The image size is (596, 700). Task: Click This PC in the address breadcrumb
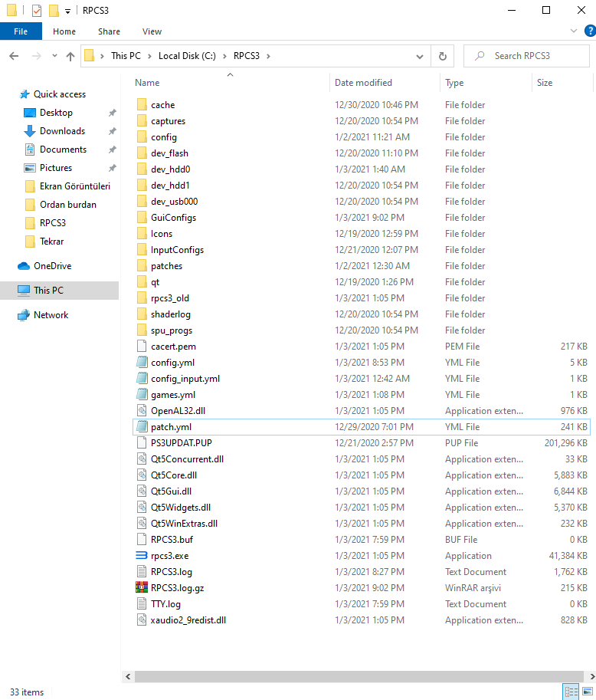[126, 56]
